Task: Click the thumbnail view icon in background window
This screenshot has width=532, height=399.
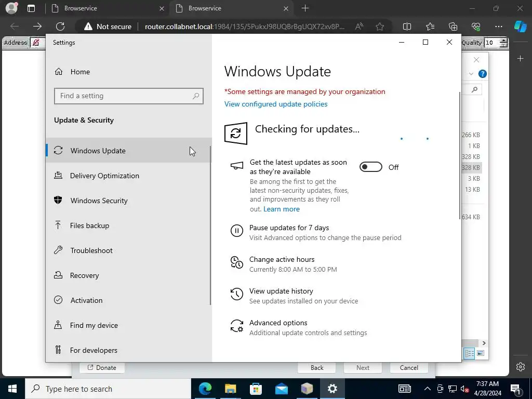Action: pyautogui.click(x=481, y=353)
